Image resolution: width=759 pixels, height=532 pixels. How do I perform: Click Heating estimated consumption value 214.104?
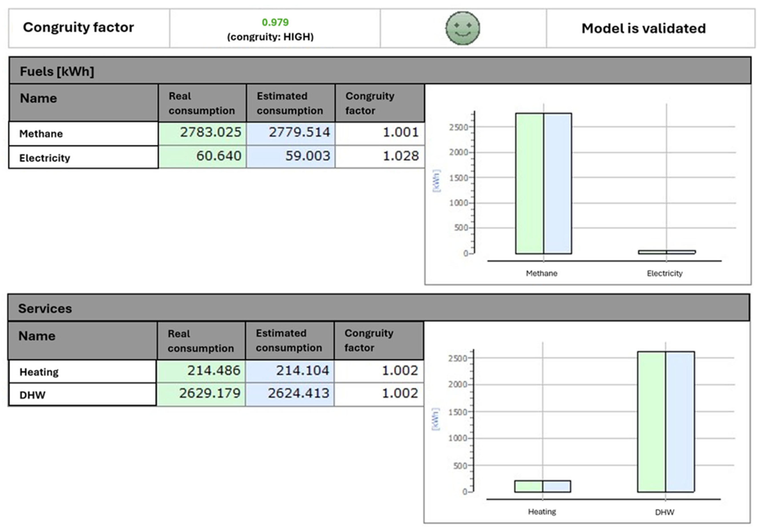pos(302,371)
